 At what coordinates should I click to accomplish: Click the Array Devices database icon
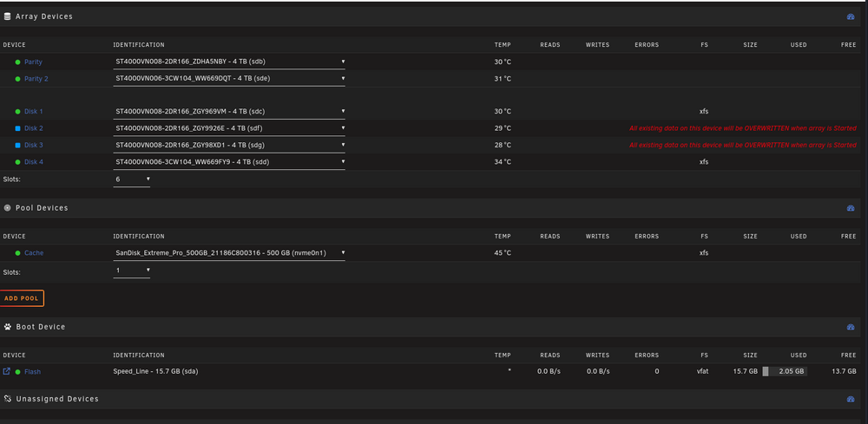click(7, 16)
